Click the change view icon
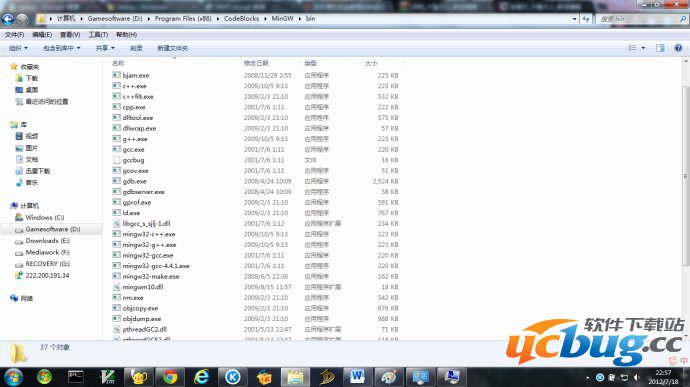 click(x=632, y=48)
